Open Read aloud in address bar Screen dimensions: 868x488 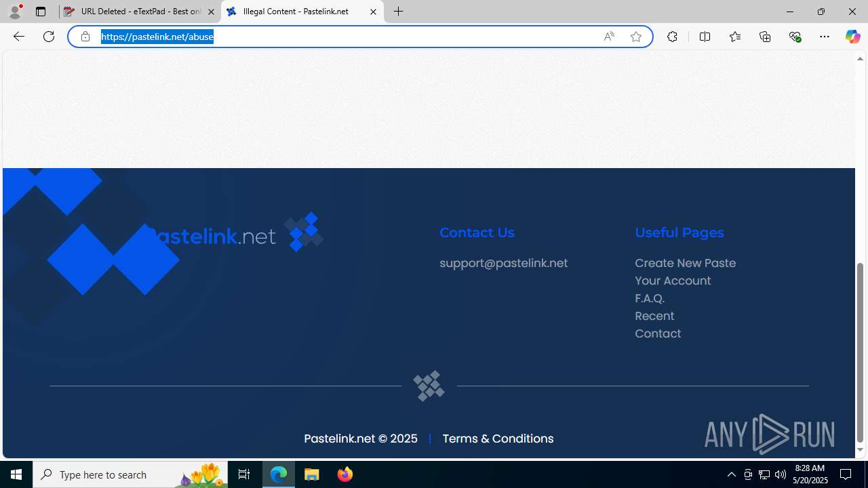pyautogui.click(x=608, y=37)
